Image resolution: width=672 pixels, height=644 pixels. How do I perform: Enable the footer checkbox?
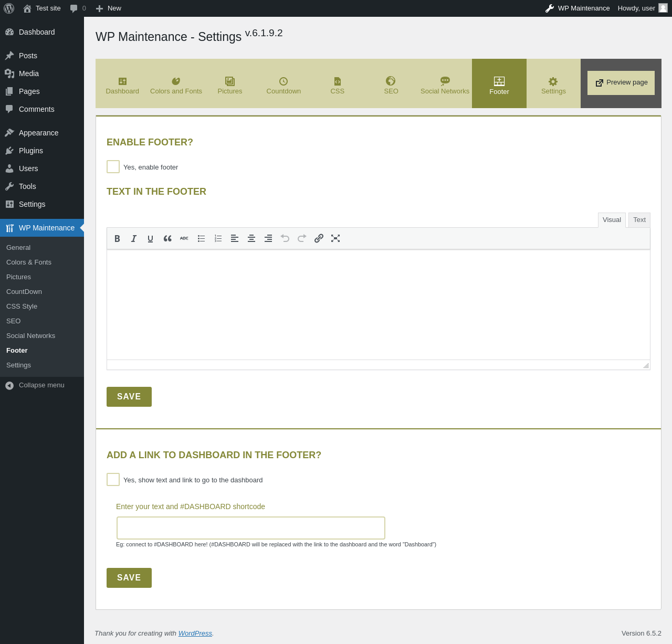[113, 166]
